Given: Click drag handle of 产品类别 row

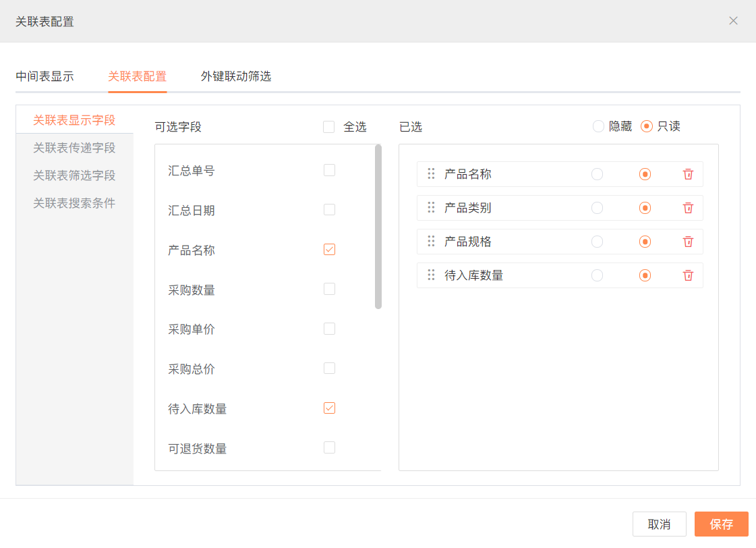Looking at the screenshot, I should pos(431,208).
